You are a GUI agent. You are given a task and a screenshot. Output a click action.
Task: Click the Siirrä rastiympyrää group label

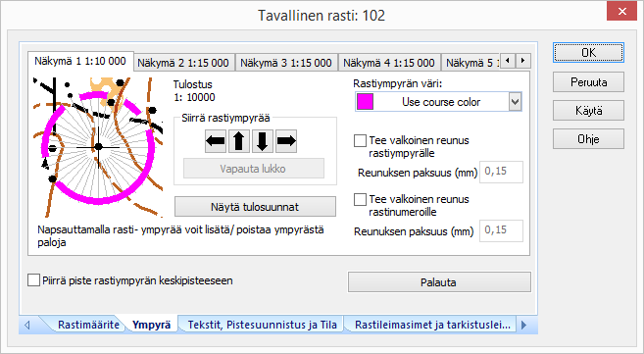pos(225,119)
